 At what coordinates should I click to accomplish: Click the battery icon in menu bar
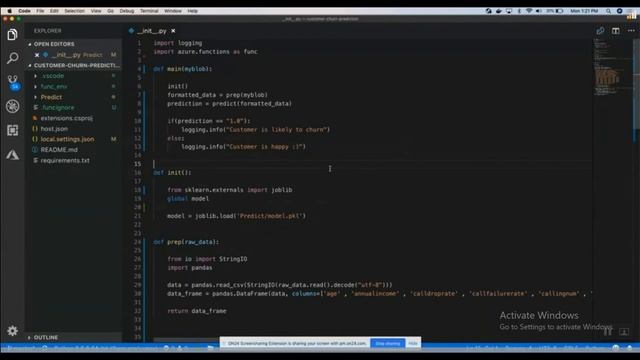[x=560, y=11]
